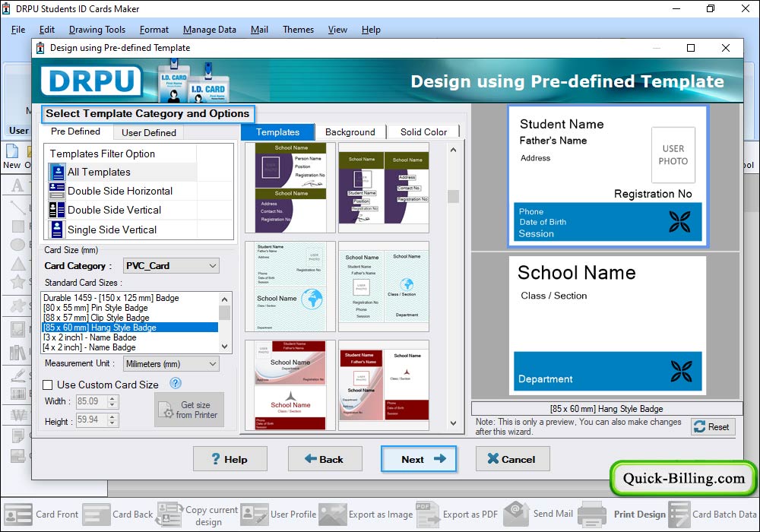Select red wave horizontal template thumbnail

click(290, 385)
